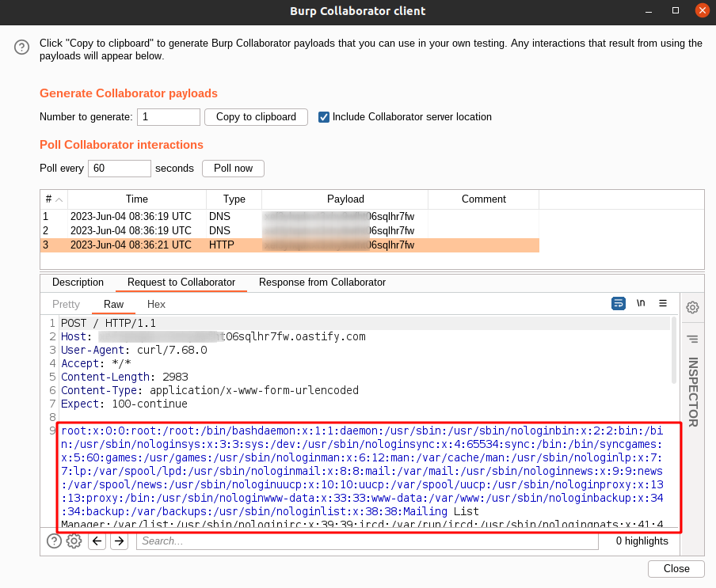
Task: Open Response from Collaborator tab
Action: pos(322,283)
